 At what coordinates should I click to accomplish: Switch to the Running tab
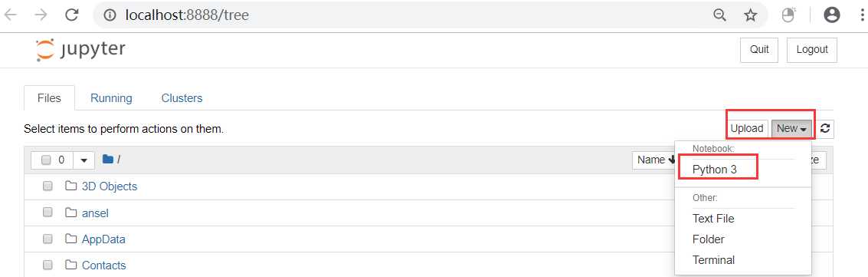pyautogui.click(x=111, y=98)
